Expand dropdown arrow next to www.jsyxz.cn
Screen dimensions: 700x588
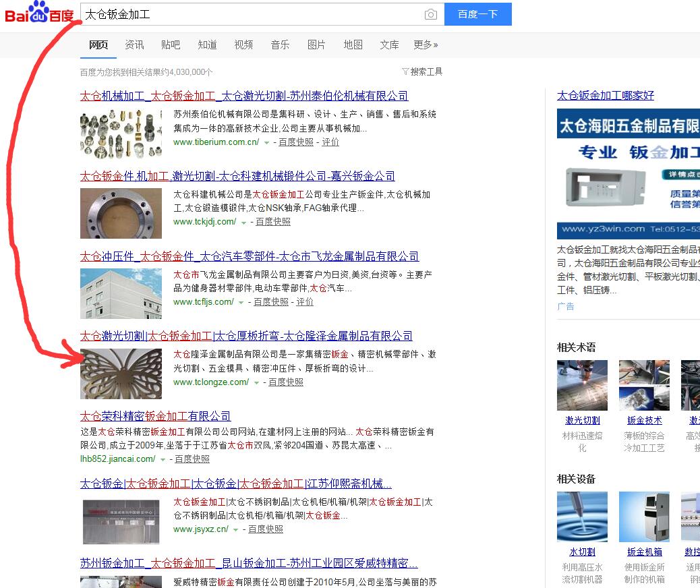pos(236,529)
